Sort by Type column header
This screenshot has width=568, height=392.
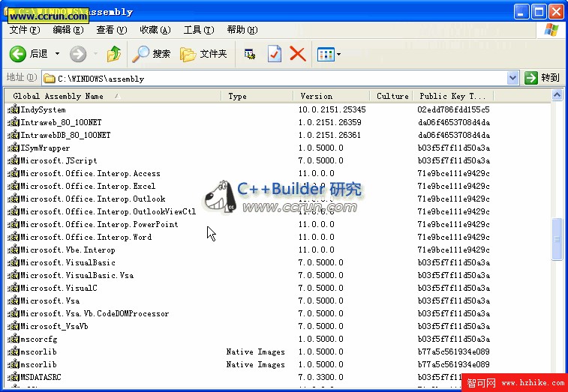257,96
